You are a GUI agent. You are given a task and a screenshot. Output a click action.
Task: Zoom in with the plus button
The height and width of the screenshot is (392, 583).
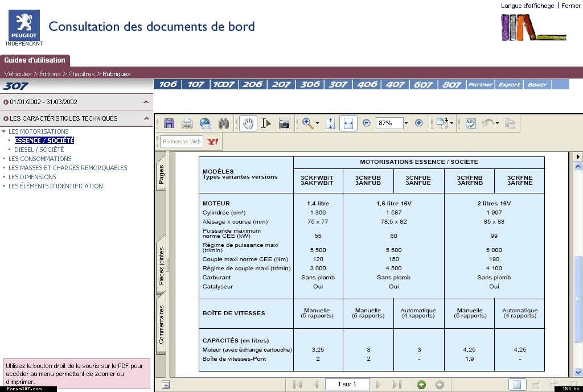[418, 123]
